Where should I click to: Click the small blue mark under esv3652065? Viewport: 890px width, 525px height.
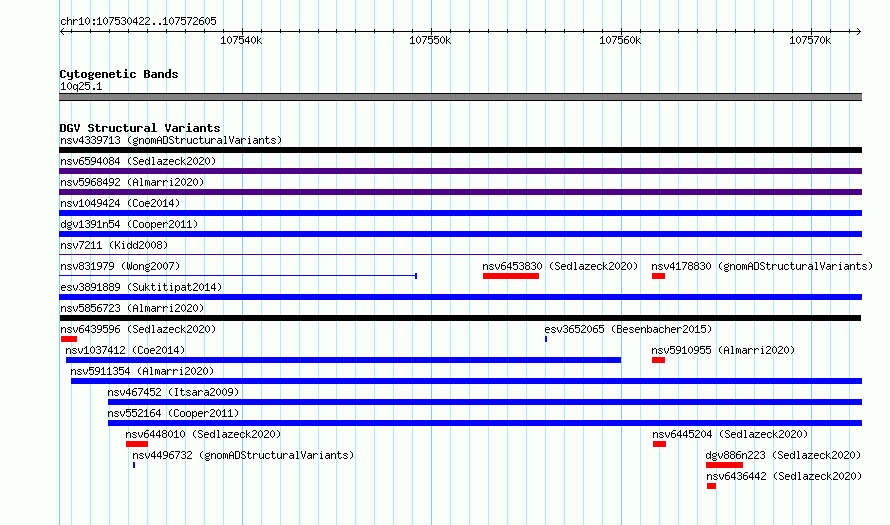[546, 339]
